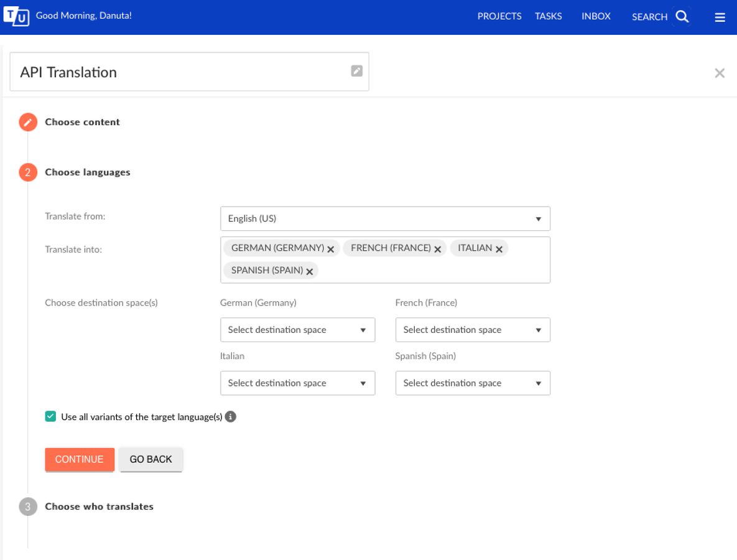Click the GERMAN (GERMANY) tag label
Screen dimensions: 737x560
[277, 248]
